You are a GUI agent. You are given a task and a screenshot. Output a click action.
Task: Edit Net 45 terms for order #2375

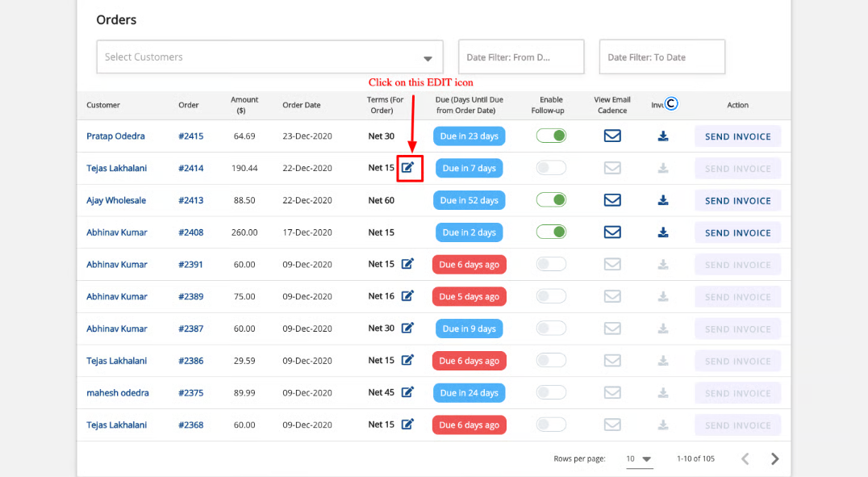407,392
